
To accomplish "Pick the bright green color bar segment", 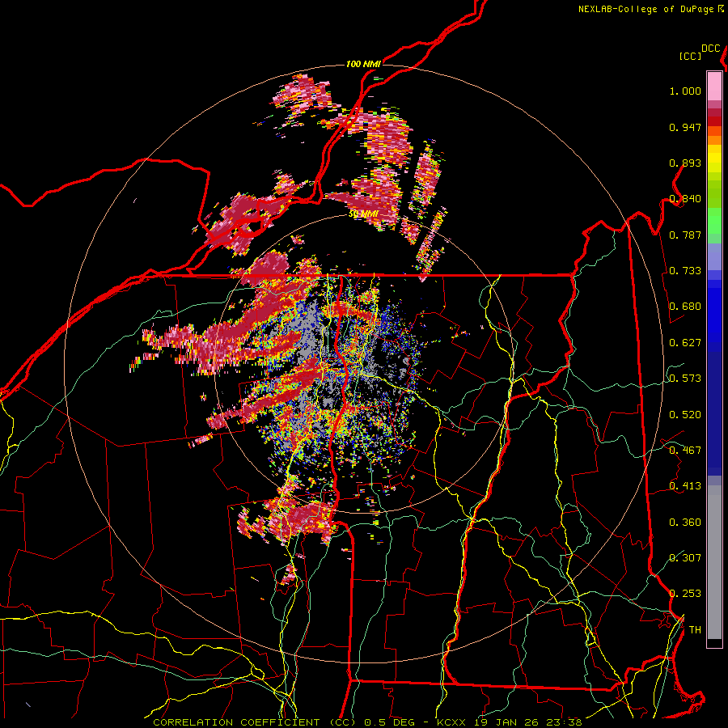I will pyautogui.click(x=714, y=221).
